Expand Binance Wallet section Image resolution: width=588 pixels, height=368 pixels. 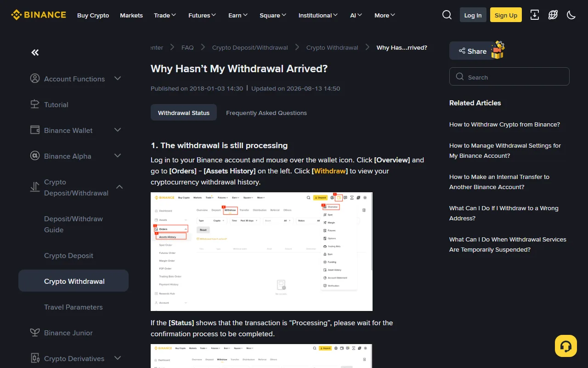(x=118, y=130)
